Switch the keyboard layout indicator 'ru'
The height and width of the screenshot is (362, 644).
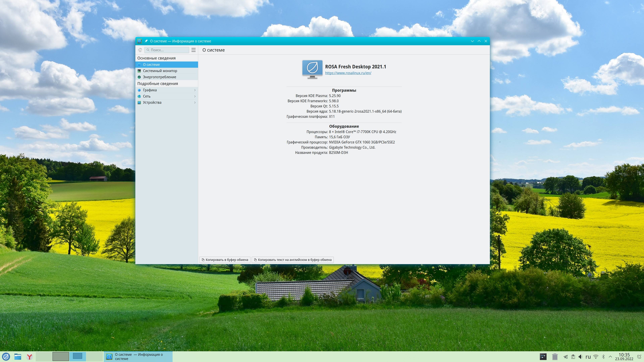[588, 357]
